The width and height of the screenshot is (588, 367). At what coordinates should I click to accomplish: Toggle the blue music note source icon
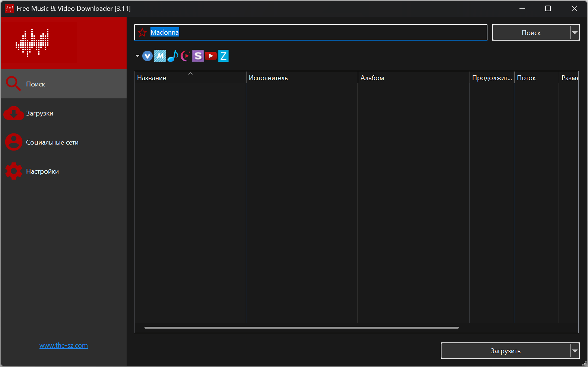click(x=173, y=56)
